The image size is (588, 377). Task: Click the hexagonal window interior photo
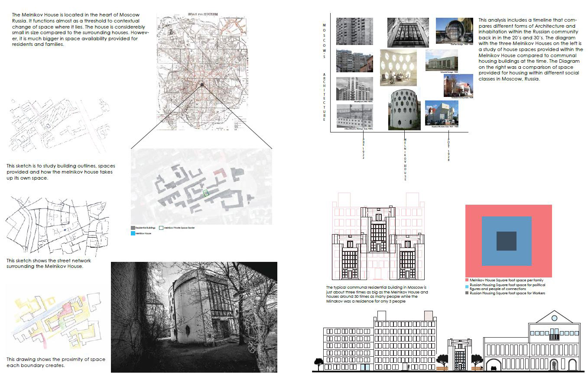[x=398, y=68]
